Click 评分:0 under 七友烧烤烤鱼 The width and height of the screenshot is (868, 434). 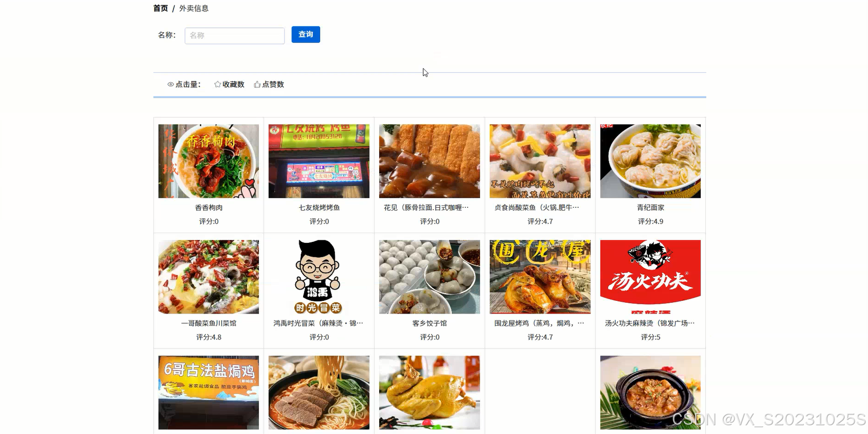[x=319, y=221]
